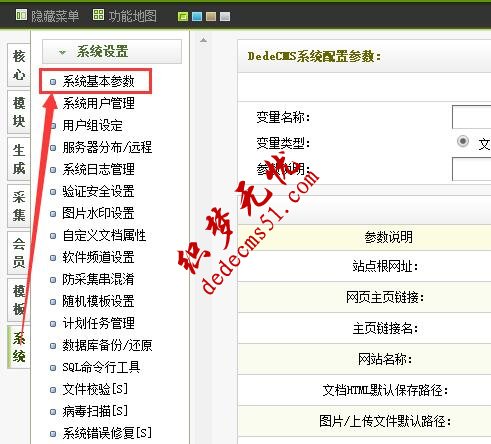Select the green theme color swatch
The height and width of the screenshot is (444, 491).
pos(183,16)
